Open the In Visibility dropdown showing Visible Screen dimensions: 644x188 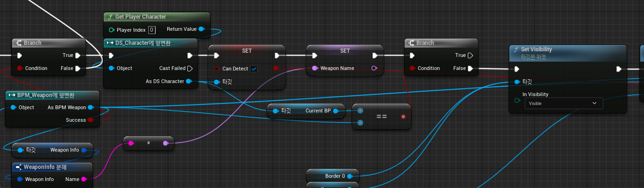(x=564, y=103)
